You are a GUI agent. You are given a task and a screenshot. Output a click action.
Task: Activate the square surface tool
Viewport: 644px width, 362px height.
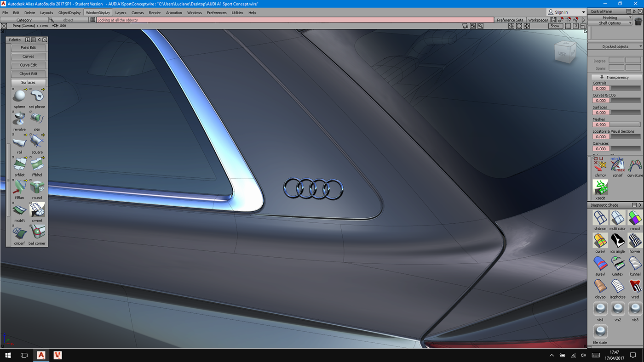[x=37, y=141]
